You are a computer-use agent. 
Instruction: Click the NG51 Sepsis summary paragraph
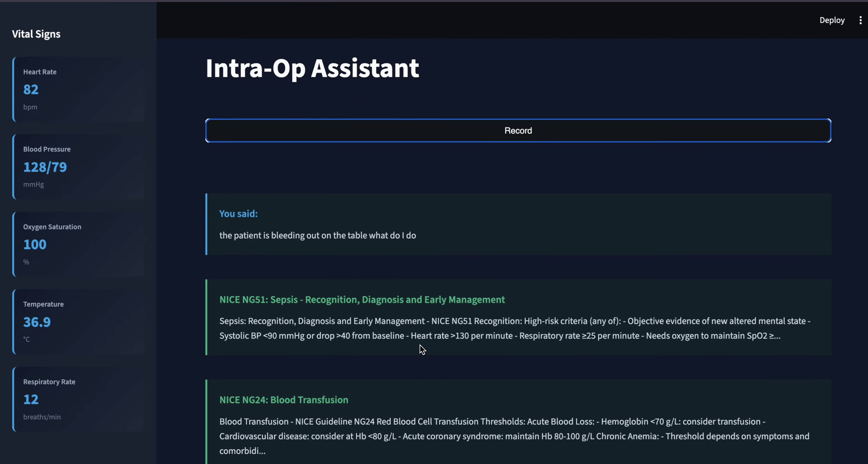pyautogui.click(x=514, y=328)
